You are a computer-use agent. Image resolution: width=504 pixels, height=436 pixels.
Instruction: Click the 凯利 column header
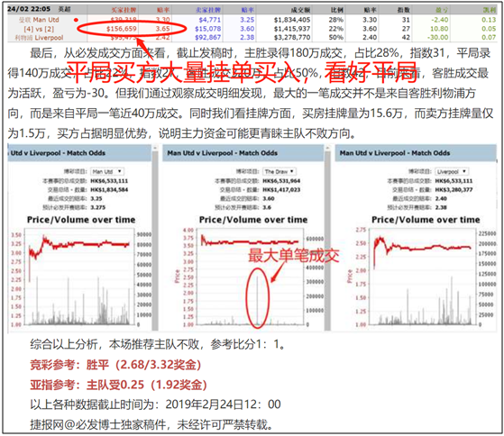[490, 10]
